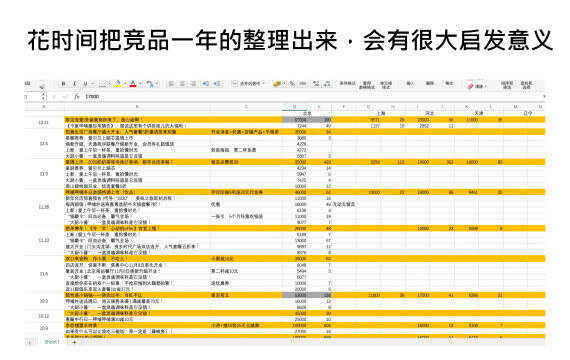Click the 辽宁 region header cell
Image resolution: width=570 pixels, height=360 pixels.
pos(527,113)
